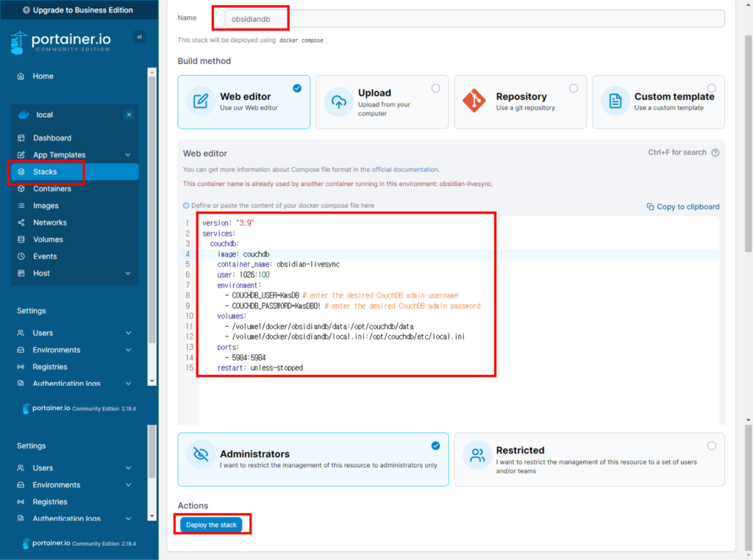Click the Images list icon

21,206
